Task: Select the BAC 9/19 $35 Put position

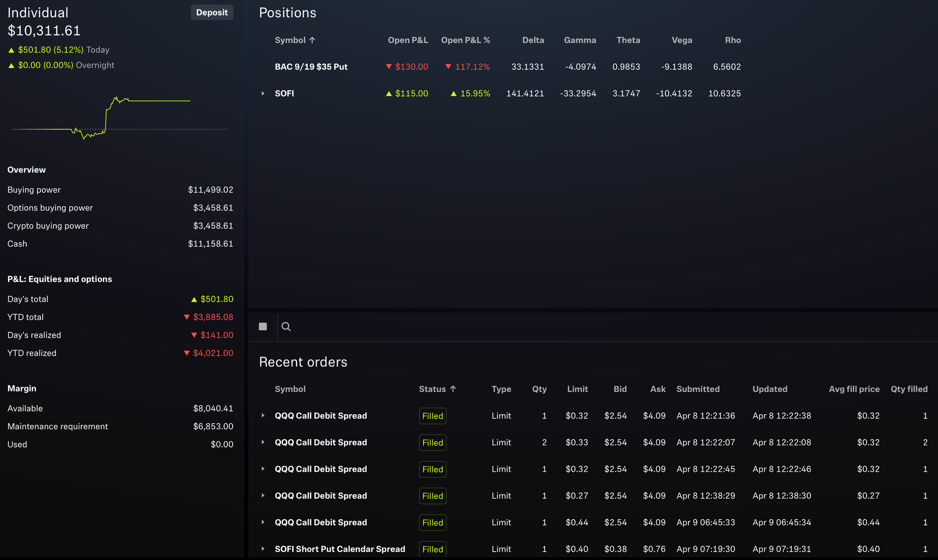Action: point(311,67)
